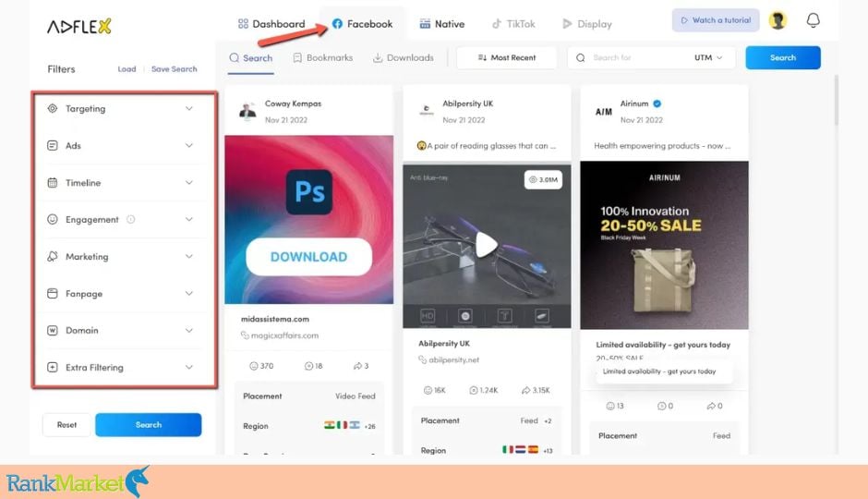The height and width of the screenshot is (499, 868).
Task: Click the Fanpage filter icon
Action: (x=52, y=294)
